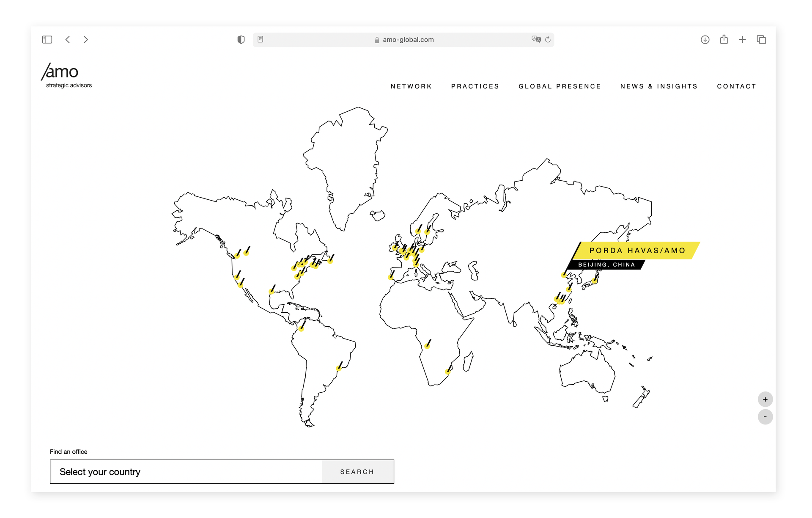The width and height of the screenshot is (812, 518).
Task: Open the Select your country dropdown
Action: (x=186, y=472)
